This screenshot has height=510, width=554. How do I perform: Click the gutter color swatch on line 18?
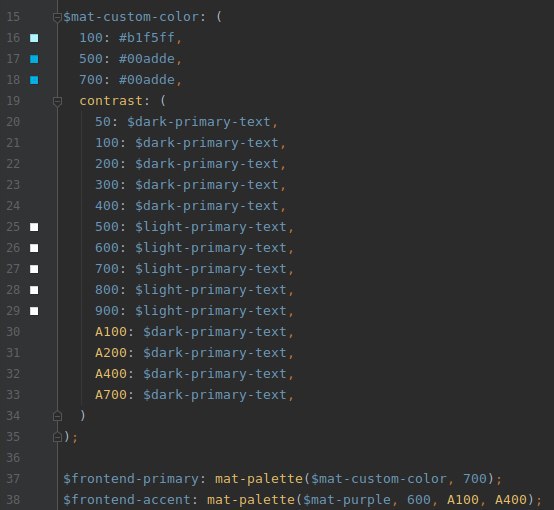click(x=34, y=80)
